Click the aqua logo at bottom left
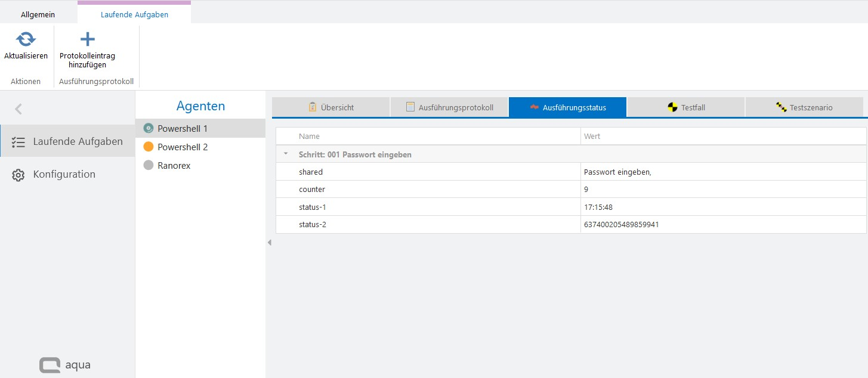This screenshot has width=868, height=378. click(65, 365)
